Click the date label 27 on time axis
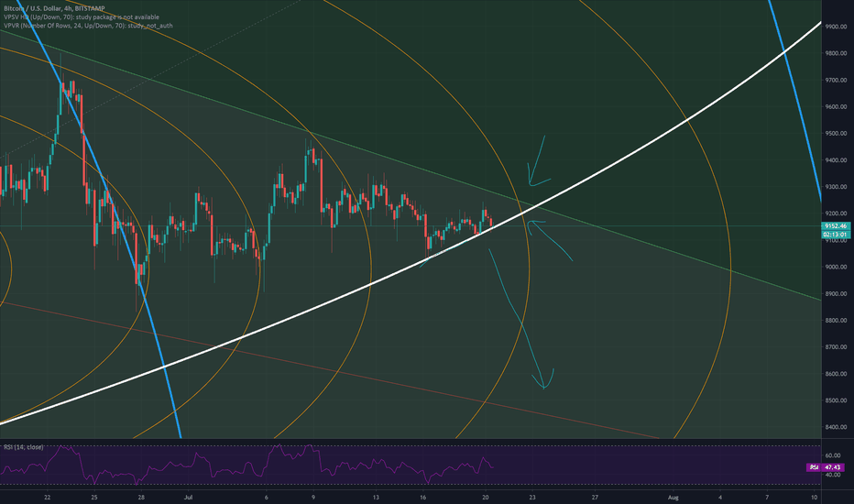This screenshot has width=854, height=504. click(x=596, y=498)
